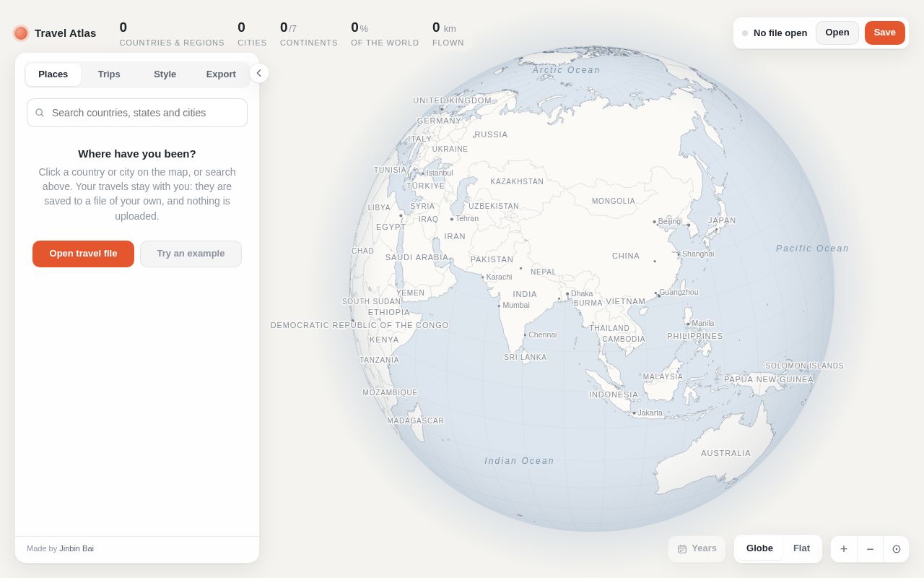924x578 pixels.
Task: Reset the view with the target icon
Action: 897,549
